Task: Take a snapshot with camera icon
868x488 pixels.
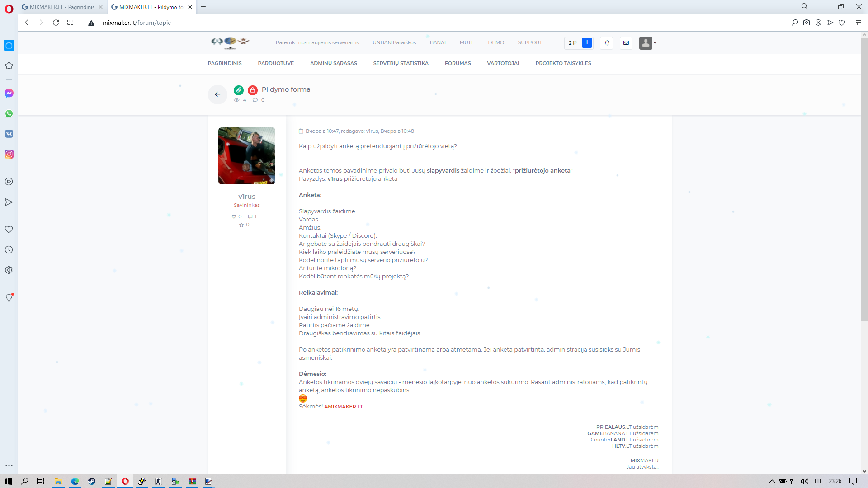Action: pos(807,23)
